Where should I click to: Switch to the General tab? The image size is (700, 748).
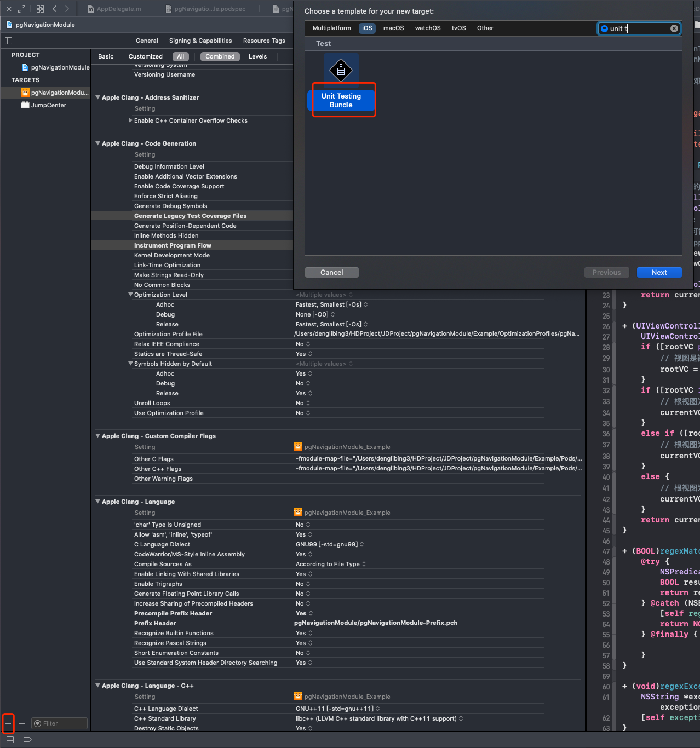tap(147, 41)
